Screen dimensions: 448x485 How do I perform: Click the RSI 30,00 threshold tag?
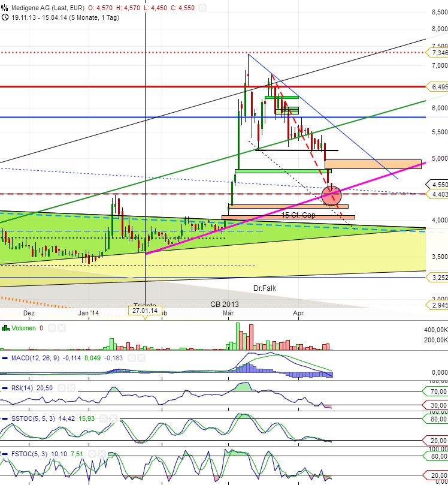(435, 405)
